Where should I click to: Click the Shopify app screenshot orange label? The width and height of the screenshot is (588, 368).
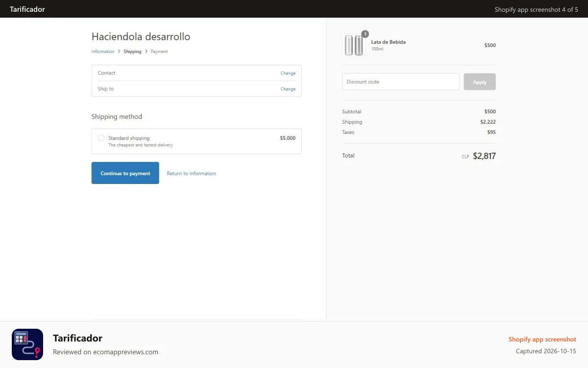click(x=542, y=340)
